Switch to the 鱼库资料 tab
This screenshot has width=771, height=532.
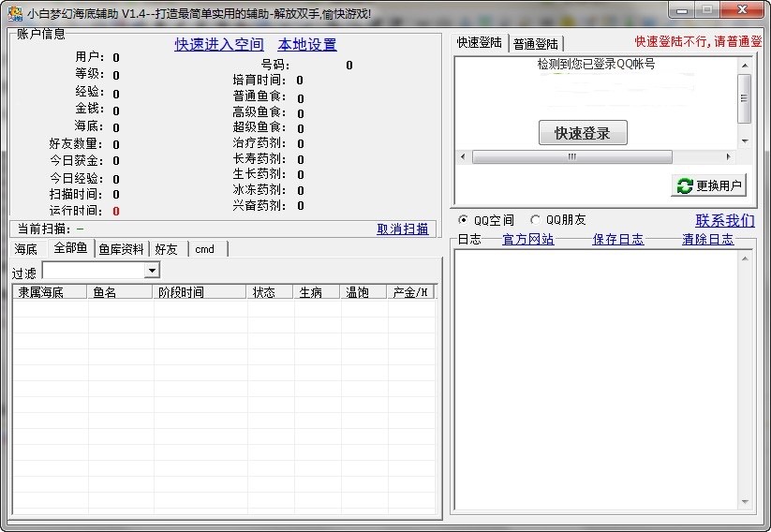tap(122, 249)
